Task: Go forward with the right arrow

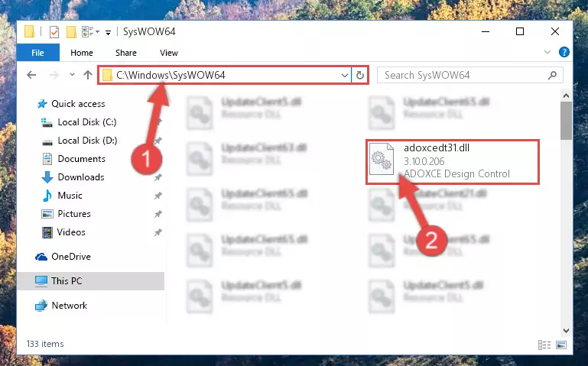Action: point(54,76)
